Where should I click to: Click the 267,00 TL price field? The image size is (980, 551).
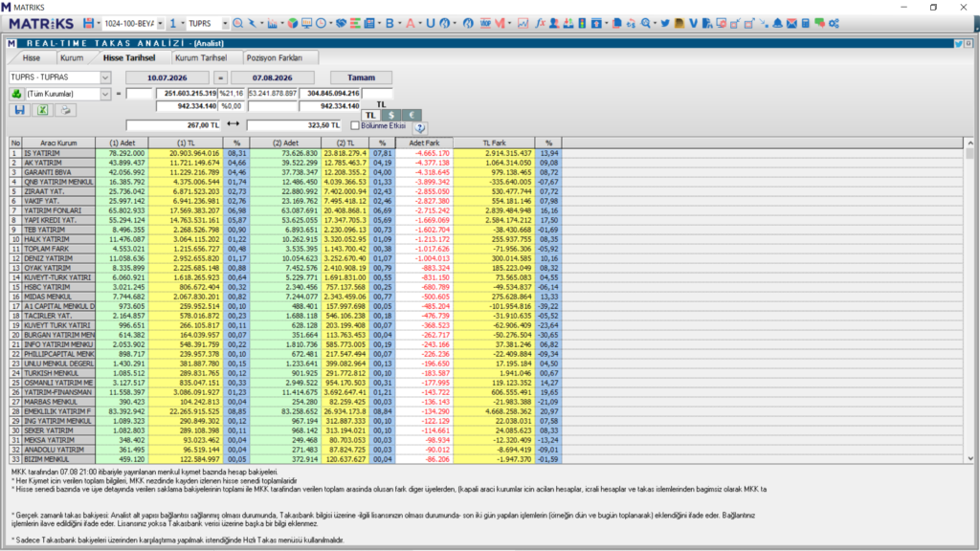click(173, 125)
